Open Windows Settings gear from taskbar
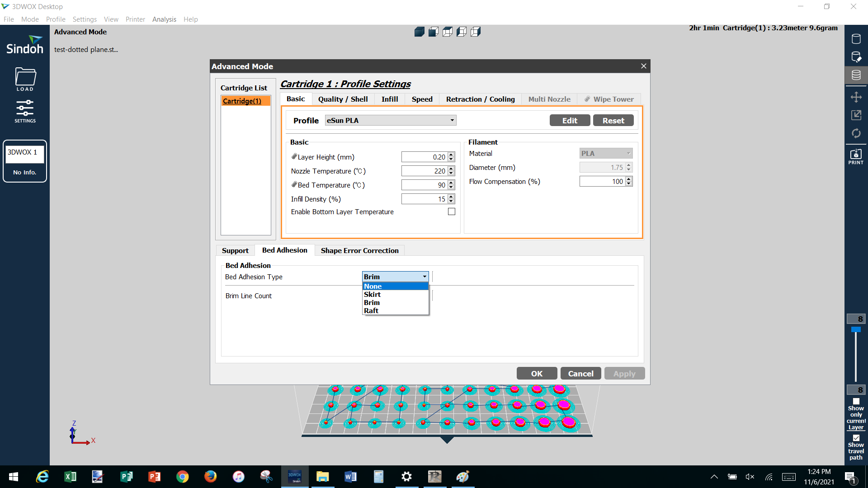The width and height of the screenshot is (868, 488). pyautogui.click(x=406, y=477)
